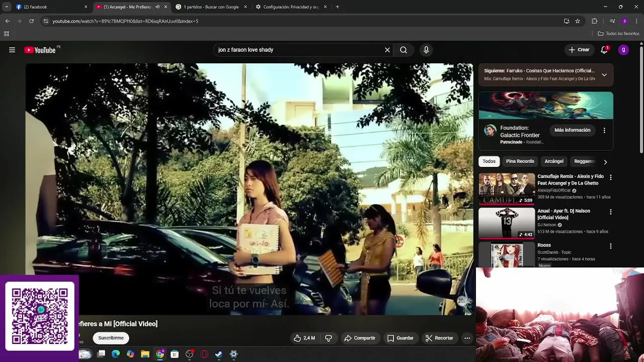Viewport: 644px width, 362px height.
Task: Click the Guardar button
Action: 400,338
